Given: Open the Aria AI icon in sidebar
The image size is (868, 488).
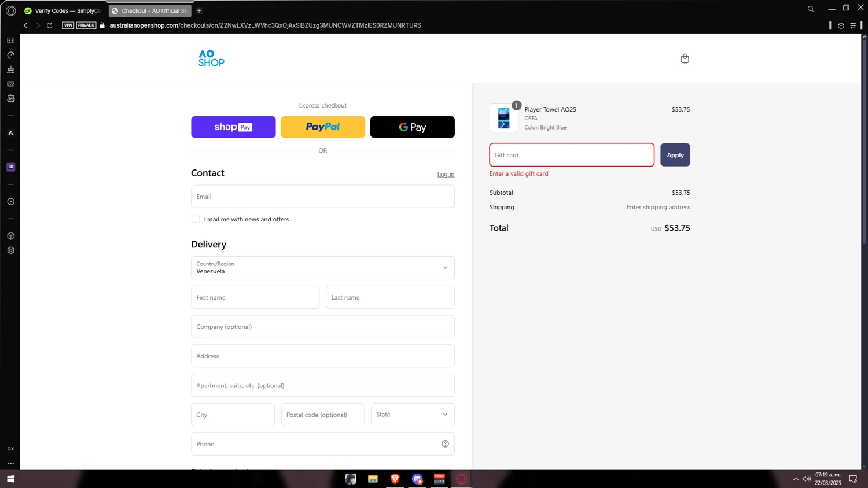Looking at the screenshot, I should (x=10, y=133).
